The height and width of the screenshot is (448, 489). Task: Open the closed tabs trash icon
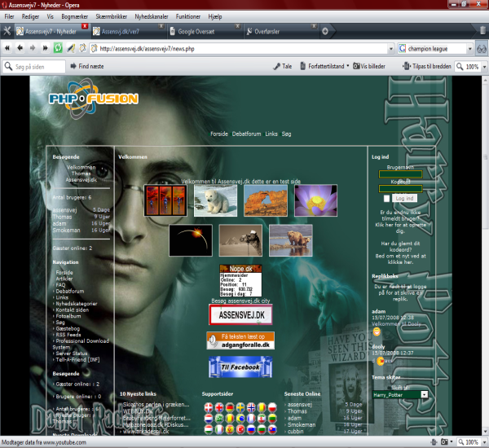(x=482, y=31)
